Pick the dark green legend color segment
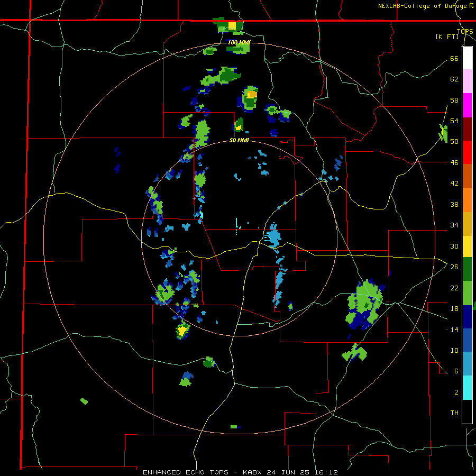 [x=467, y=269]
